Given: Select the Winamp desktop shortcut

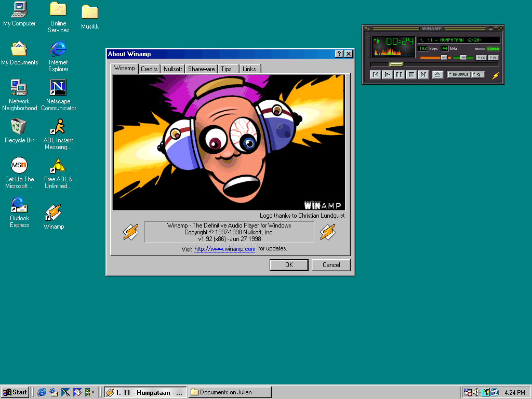Looking at the screenshot, I should (54, 217).
